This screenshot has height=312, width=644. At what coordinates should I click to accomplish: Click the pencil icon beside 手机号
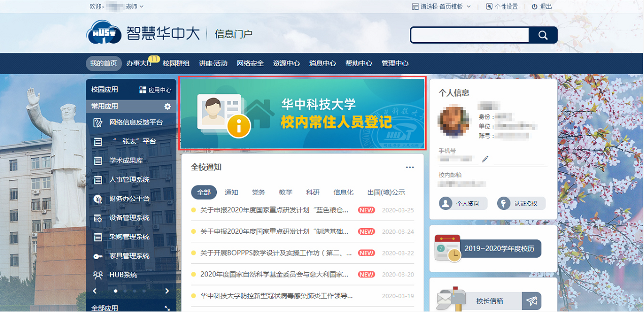[x=485, y=159]
